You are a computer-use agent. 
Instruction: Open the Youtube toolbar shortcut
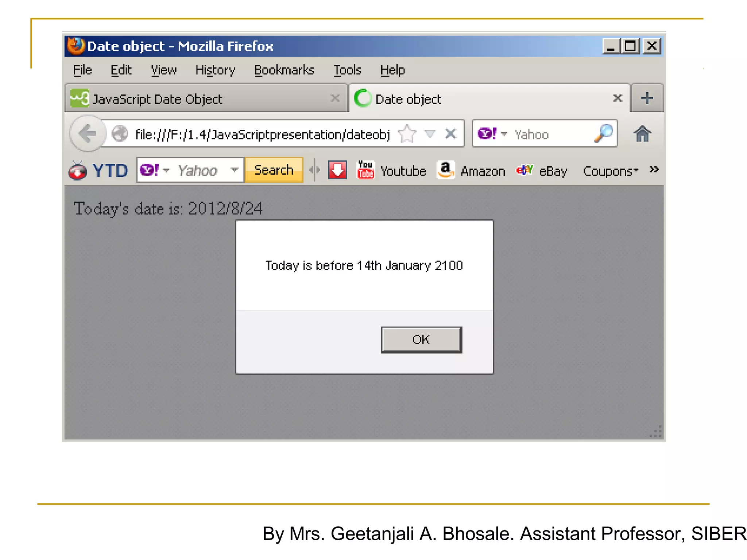pos(392,171)
